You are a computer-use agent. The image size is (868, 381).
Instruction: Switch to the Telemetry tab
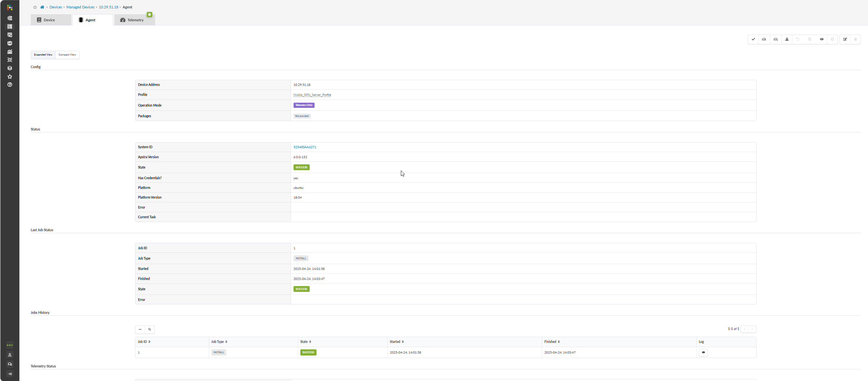point(135,20)
